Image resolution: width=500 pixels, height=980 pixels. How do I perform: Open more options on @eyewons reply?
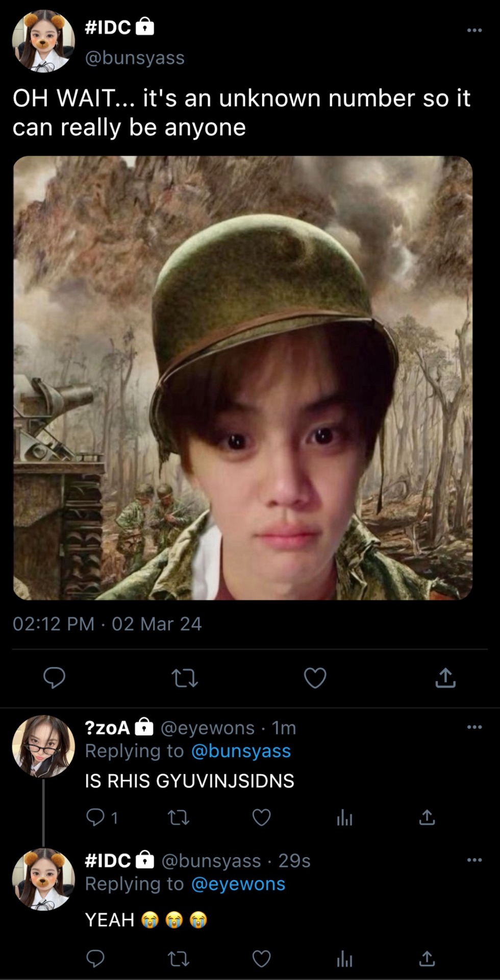point(474,727)
